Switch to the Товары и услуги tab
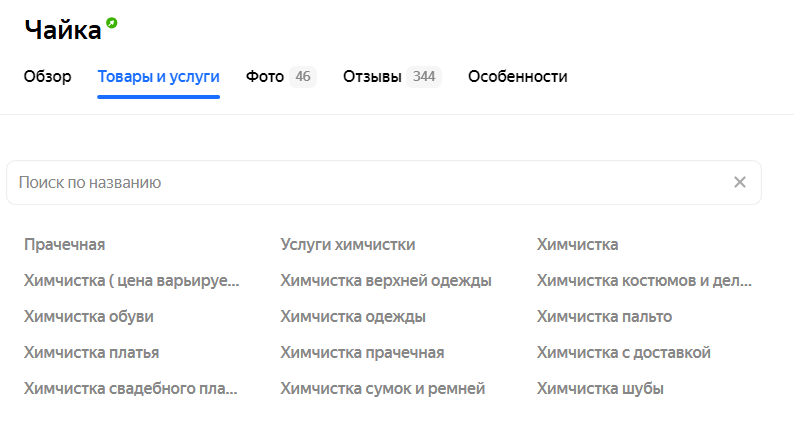 [x=158, y=76]
